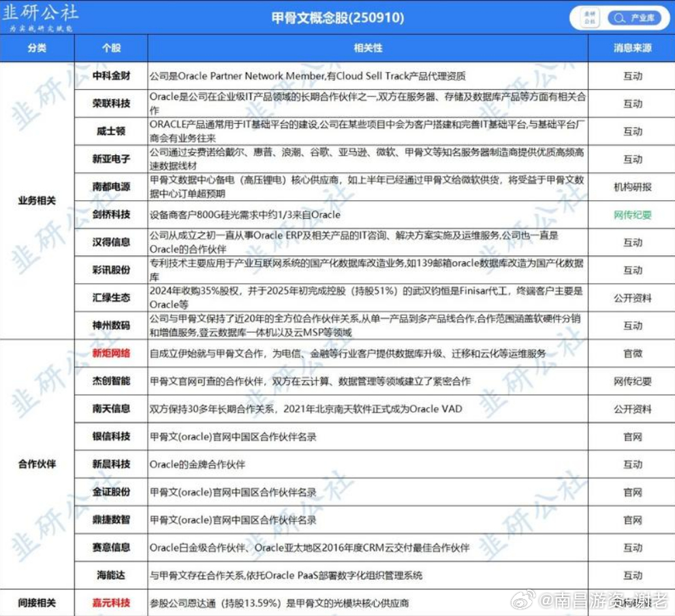Viewport: 675px width, 616px height.
Task: Select red-highlighted stock 嘉元科技
Action: (111, 602)
